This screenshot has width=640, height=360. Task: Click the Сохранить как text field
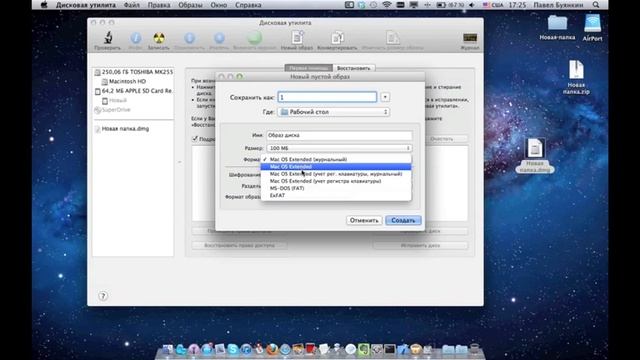(x=327, y=97)
